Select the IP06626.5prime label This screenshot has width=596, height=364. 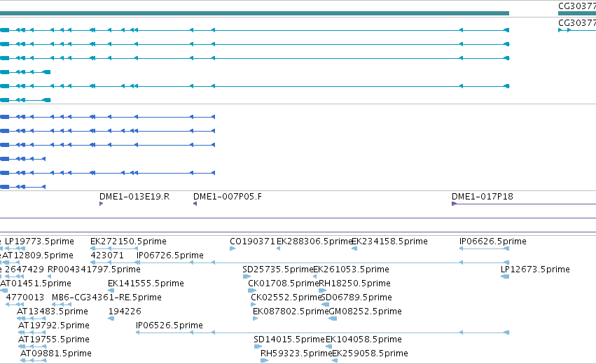[492, 241]
